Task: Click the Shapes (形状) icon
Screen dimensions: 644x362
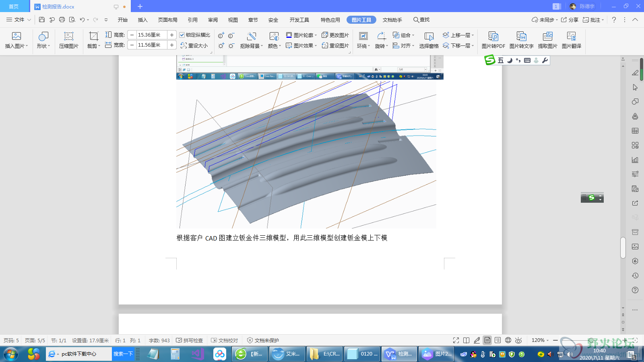Action: pos(43,37)
